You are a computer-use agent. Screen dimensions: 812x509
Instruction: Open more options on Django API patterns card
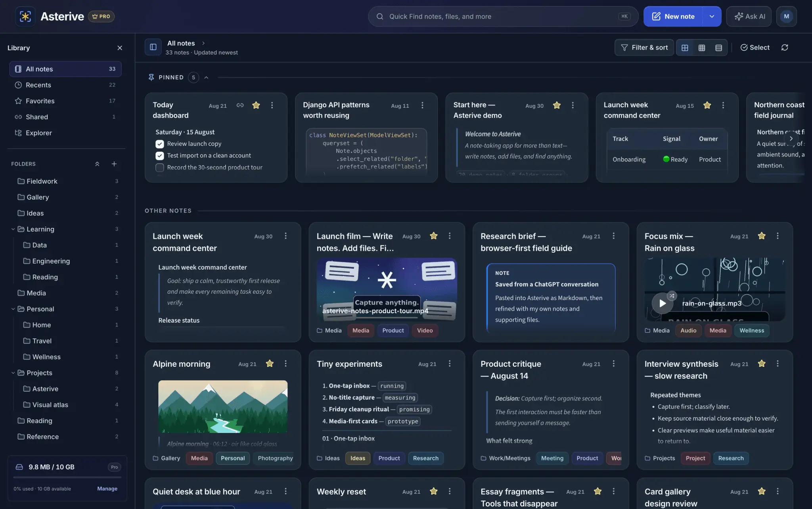pos(422,105)
